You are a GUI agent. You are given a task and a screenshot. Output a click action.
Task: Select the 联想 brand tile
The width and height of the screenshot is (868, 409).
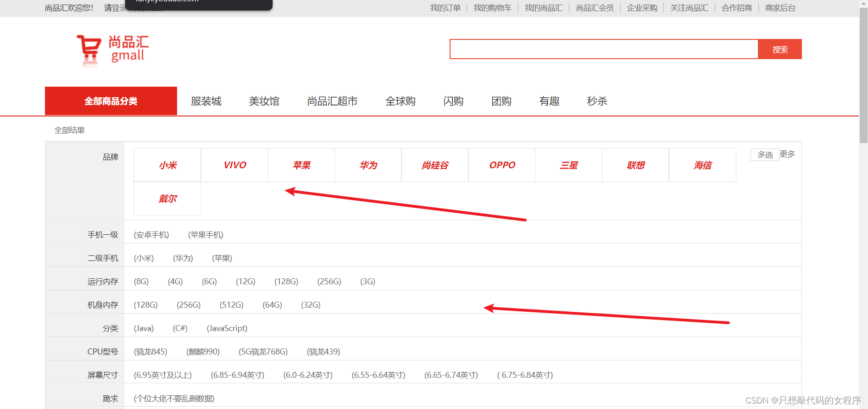click(636, 165)
